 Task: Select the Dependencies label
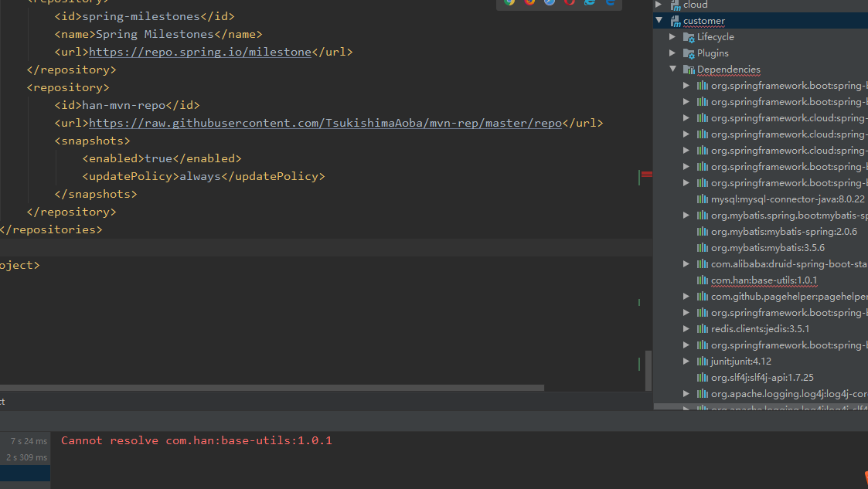(x=729, y=70)
